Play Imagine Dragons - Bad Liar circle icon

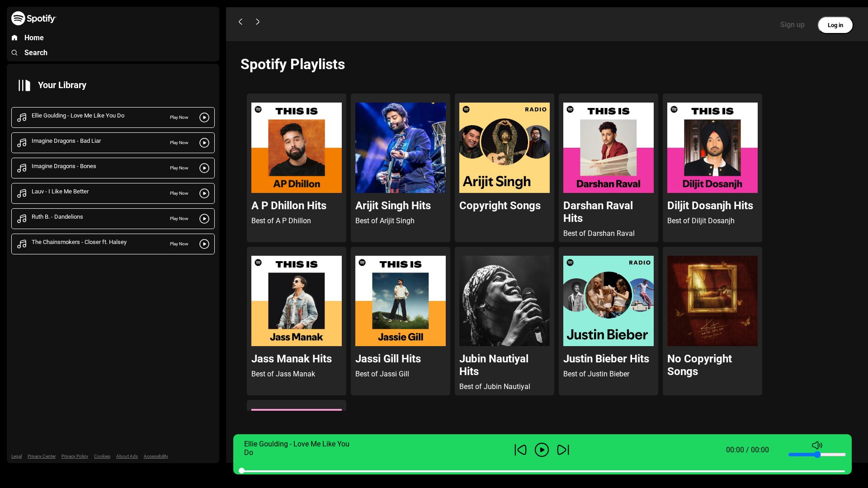pos(204,143)
